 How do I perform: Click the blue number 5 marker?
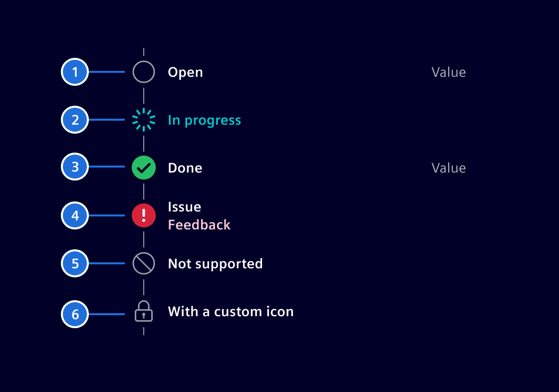coord(75,263)
